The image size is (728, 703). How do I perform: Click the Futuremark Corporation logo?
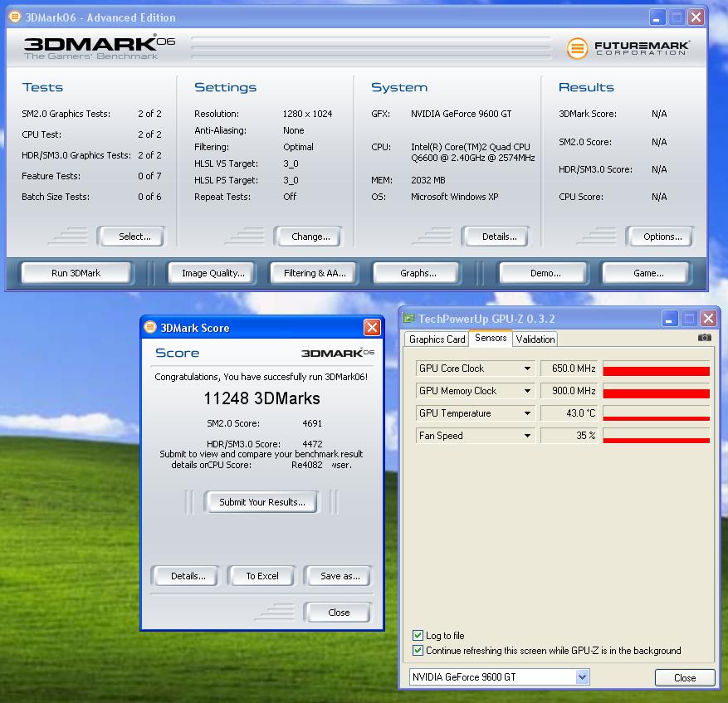(628, 48)
